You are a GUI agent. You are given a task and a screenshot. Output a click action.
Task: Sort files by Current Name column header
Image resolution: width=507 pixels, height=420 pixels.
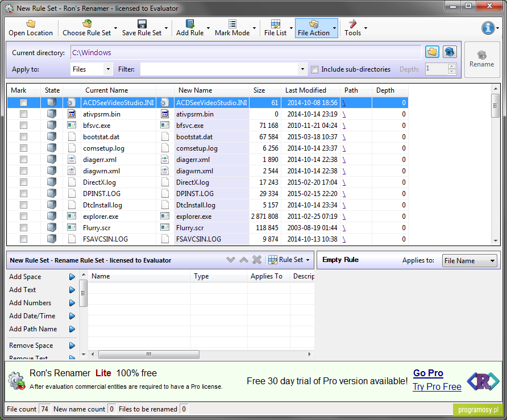[118, 90]
